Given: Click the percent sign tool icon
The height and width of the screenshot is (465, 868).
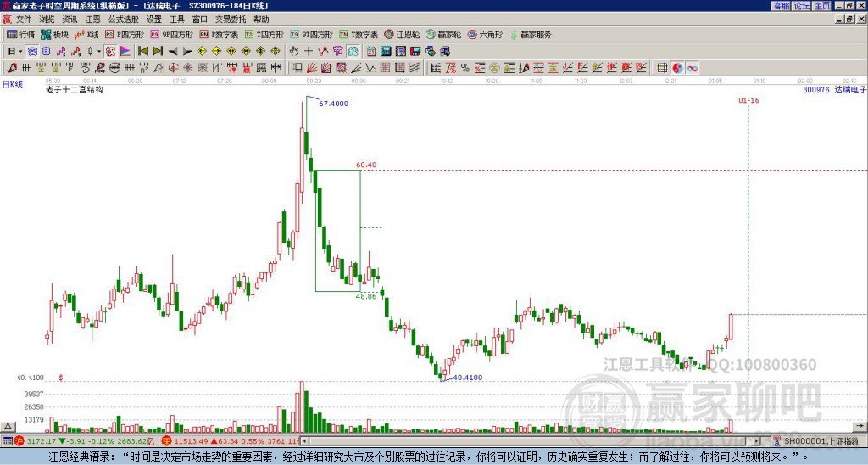Looking at the screenshot, I should 465,68.
